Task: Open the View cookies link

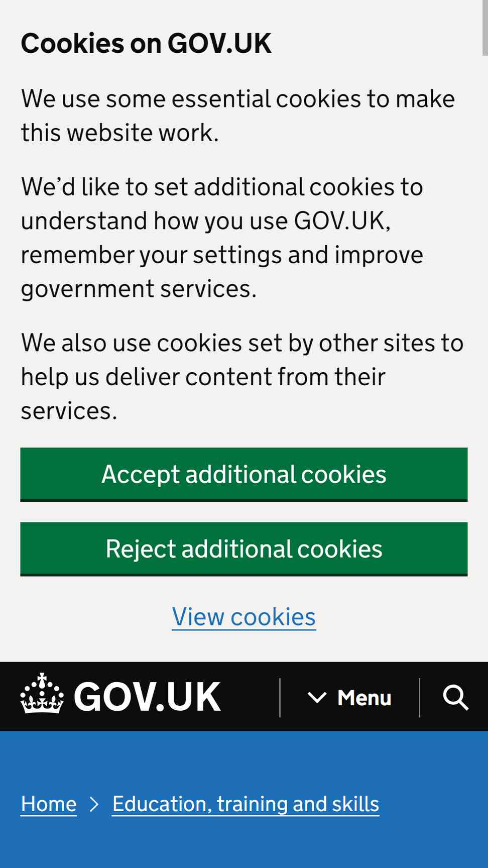Action: point(244,616)
